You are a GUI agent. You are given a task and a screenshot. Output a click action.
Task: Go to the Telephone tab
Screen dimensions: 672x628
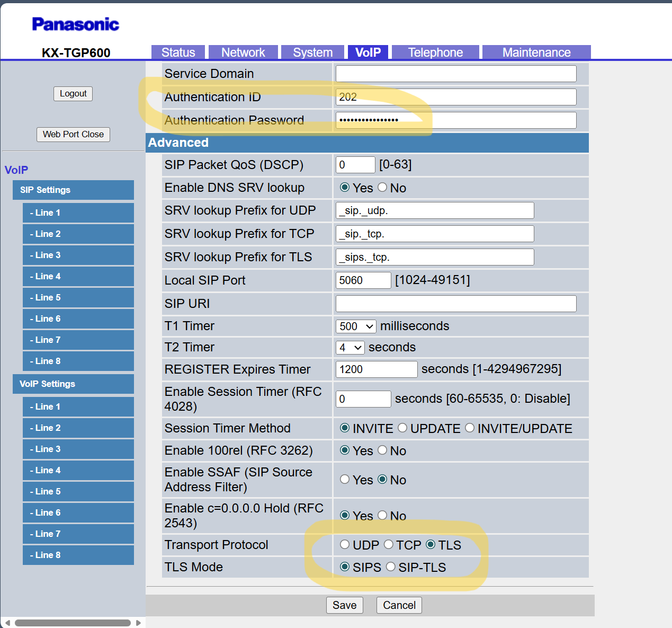pyautogui.click(x=435, y=52)
